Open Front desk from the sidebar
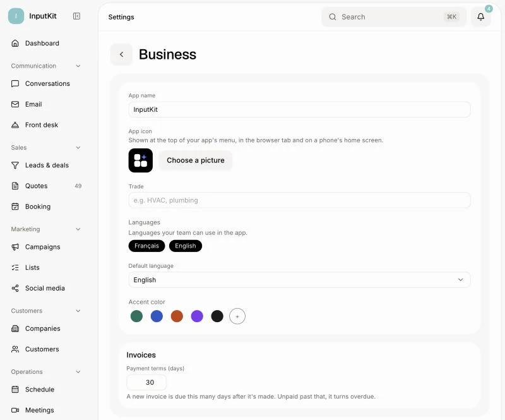This screenshot has width=505, height=420. click(x=45, y=125)
